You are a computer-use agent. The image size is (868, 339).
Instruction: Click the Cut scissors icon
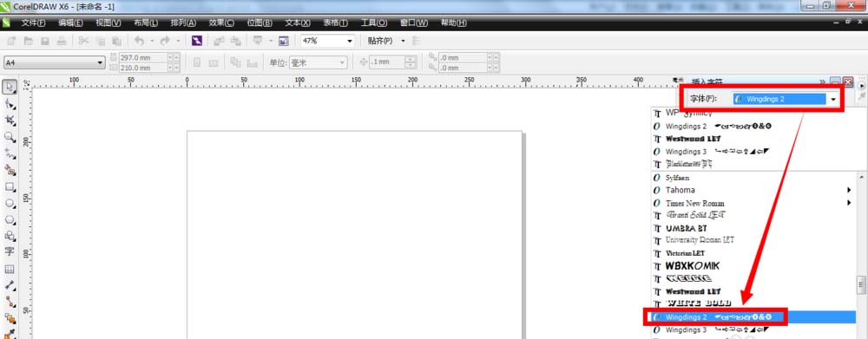pos(83,41)
